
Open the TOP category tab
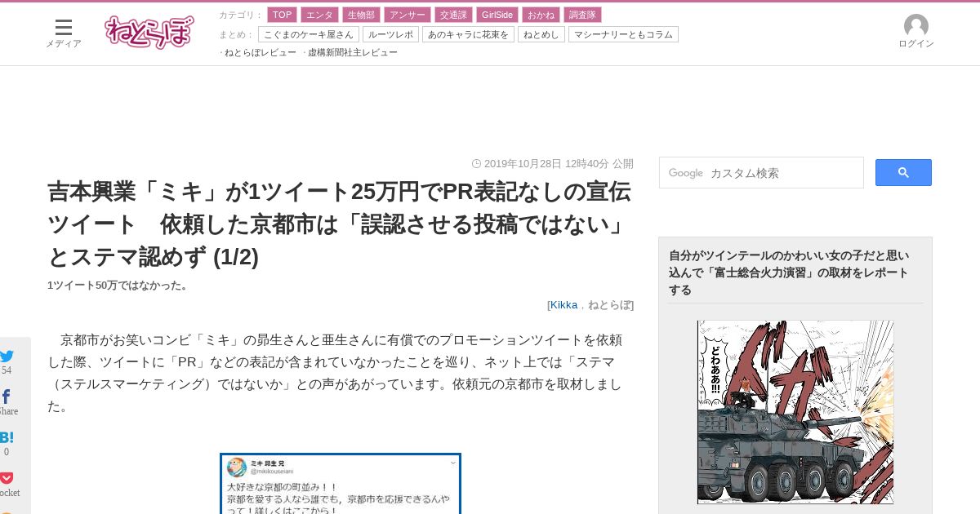click(282, 15)
